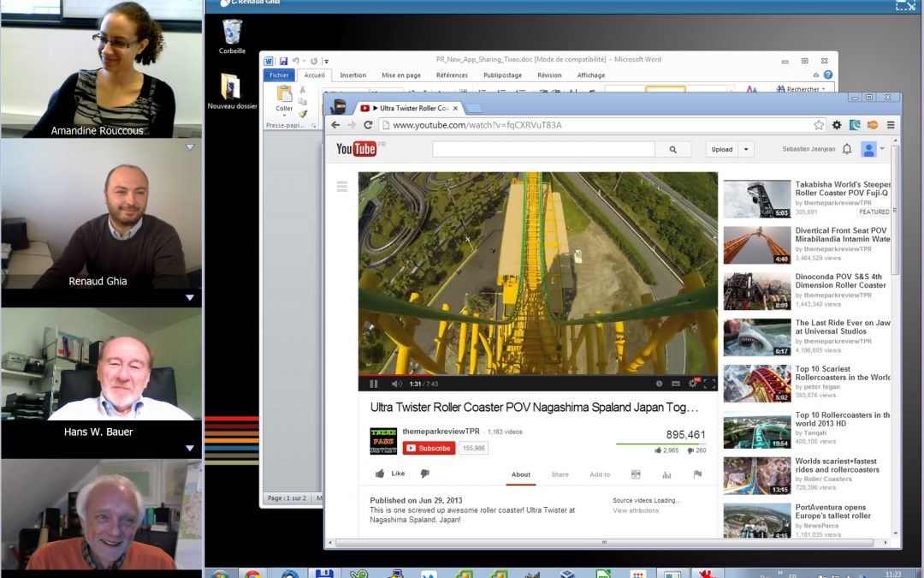Report the video with the flag icon
924x578 pixels.
(x=698, y=474)
